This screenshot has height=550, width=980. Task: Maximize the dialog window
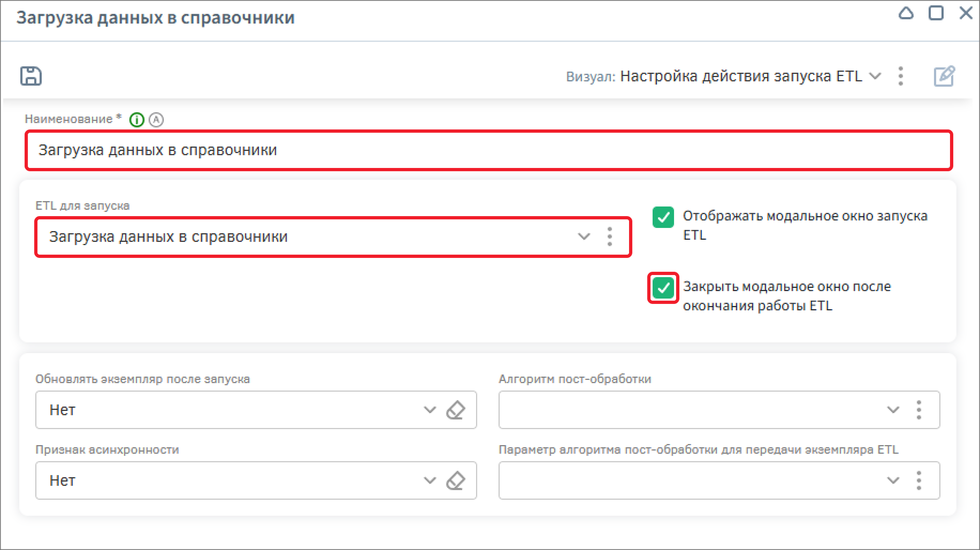click(x=936, y=13)
